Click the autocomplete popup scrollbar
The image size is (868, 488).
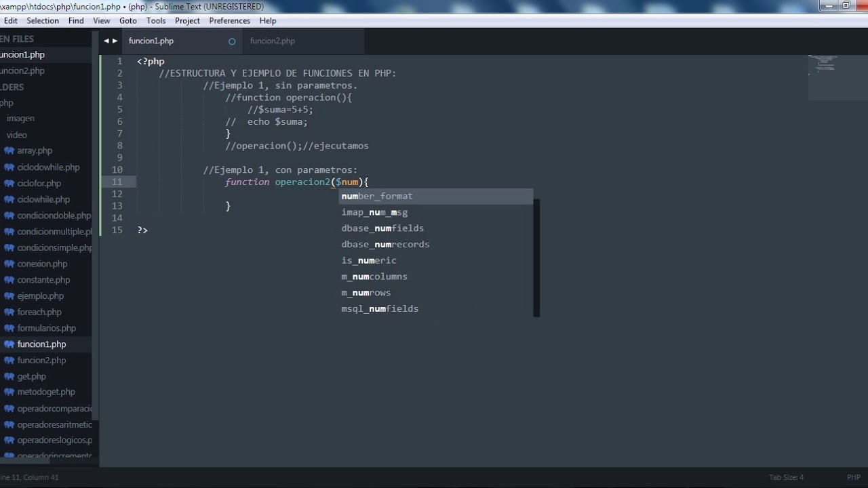536,258
